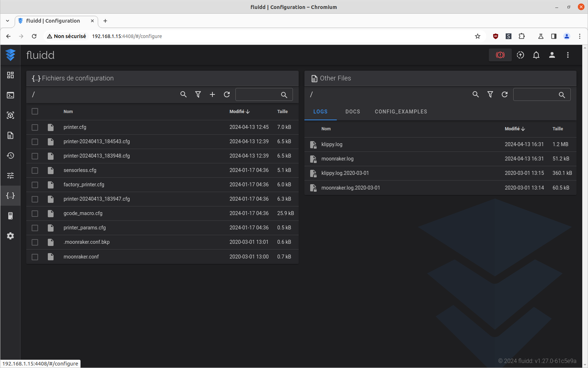Screen dimensions: 588x368
Task: Switch to the DOCS tab
Action: click(353, 112)
